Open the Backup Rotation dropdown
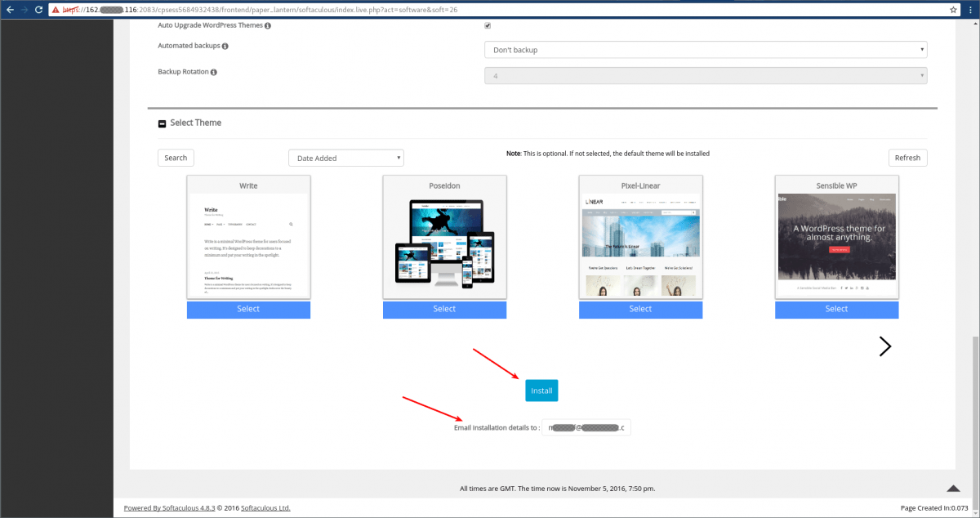 tap(706, 74)
